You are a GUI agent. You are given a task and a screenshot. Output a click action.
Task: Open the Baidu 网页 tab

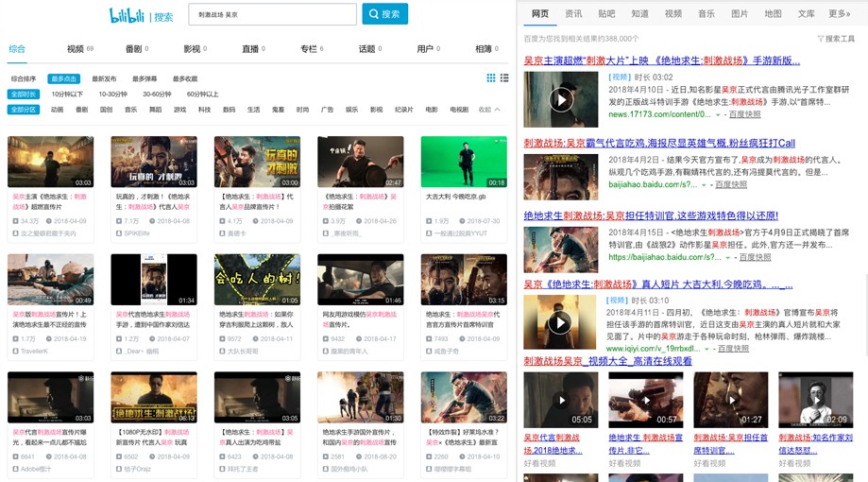[x=540, y=14]
